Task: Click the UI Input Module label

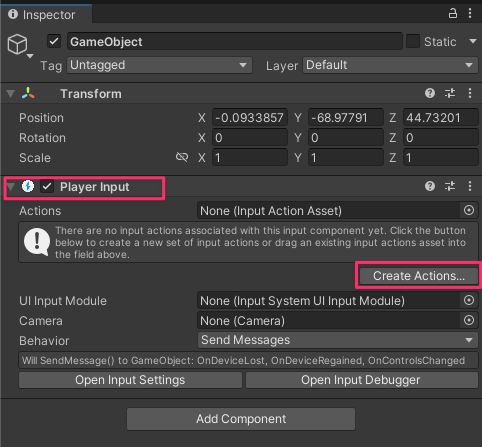Action: click(63, 301)
